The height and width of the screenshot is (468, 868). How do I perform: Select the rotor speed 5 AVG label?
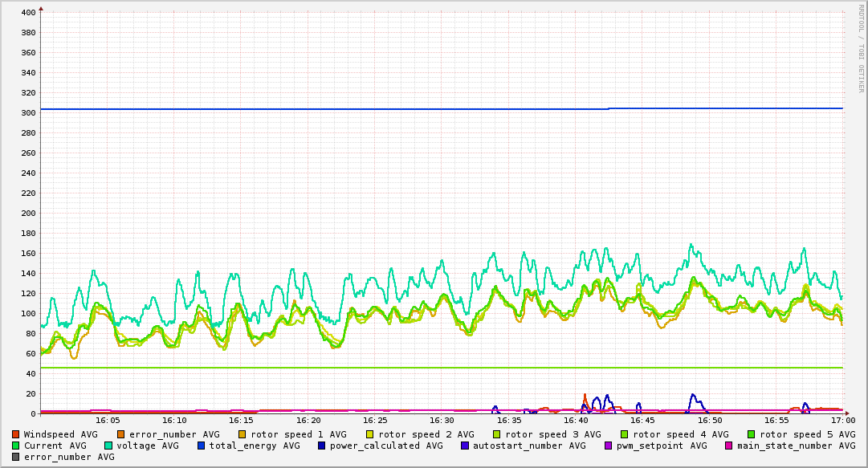[802, 434]
